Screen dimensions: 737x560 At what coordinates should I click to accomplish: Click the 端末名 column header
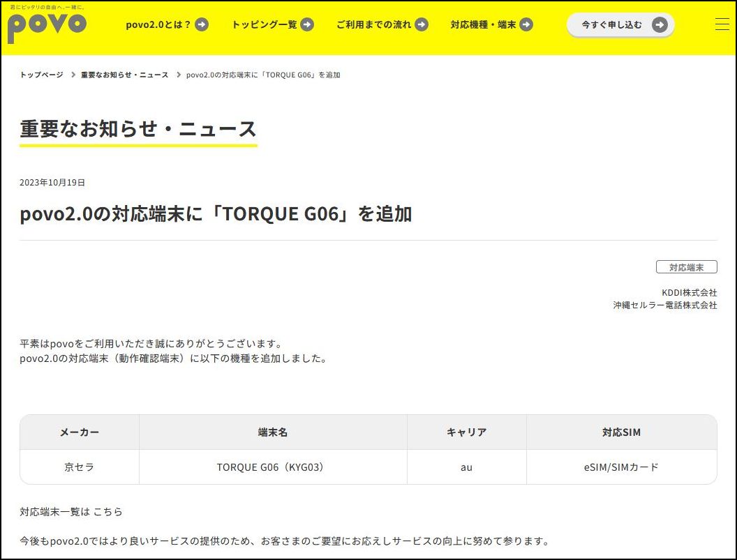click(273, 432)
